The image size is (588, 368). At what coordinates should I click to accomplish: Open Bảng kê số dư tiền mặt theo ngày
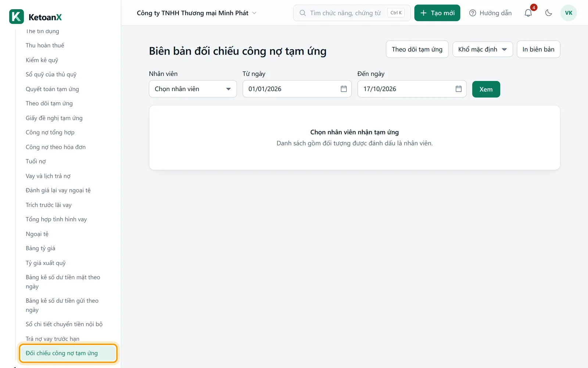pos(63,282)
